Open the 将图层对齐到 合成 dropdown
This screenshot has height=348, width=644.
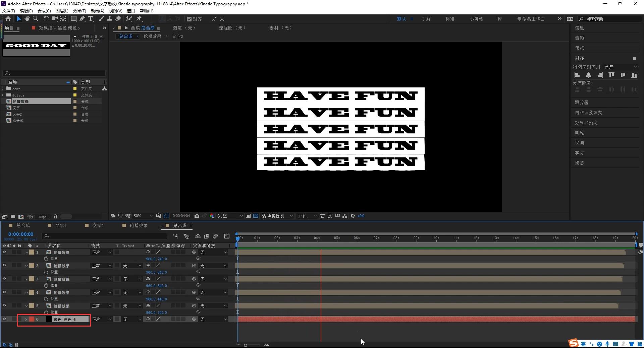621,67
